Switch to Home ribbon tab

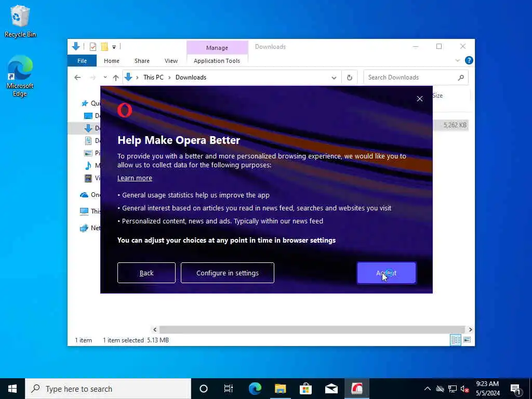click(112, 61)
